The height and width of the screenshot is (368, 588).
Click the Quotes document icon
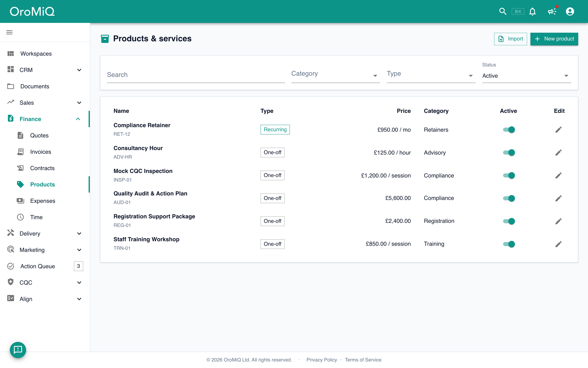coord(20,135)
